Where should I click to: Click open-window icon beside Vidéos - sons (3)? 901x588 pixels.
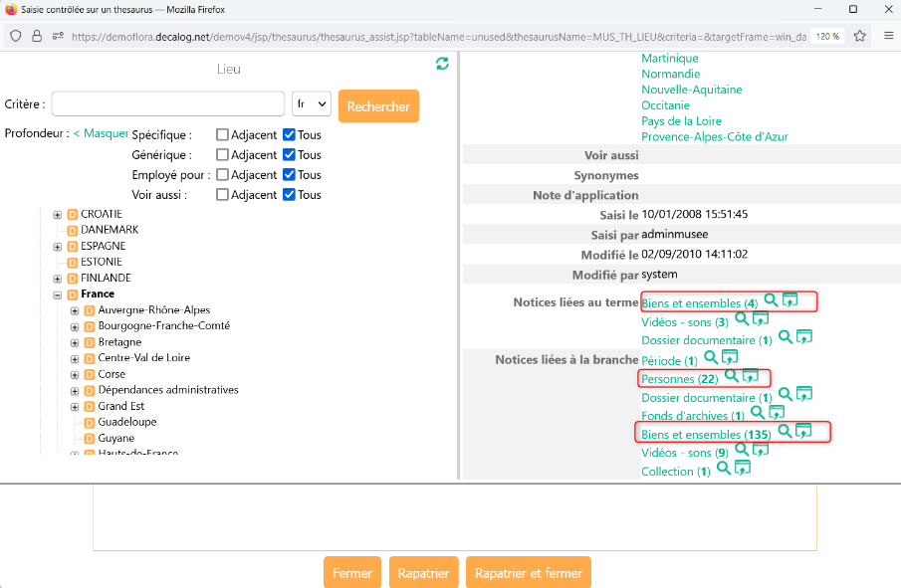[761, 319]
